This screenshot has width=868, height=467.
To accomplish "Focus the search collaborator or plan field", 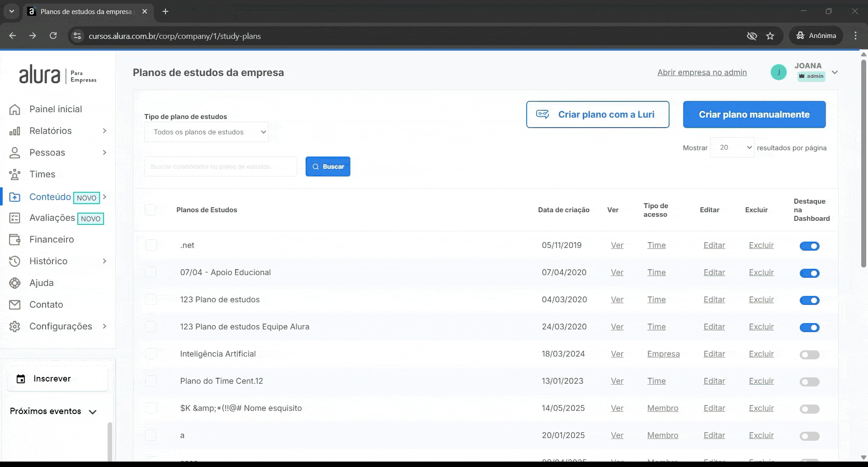I will 221,167.
